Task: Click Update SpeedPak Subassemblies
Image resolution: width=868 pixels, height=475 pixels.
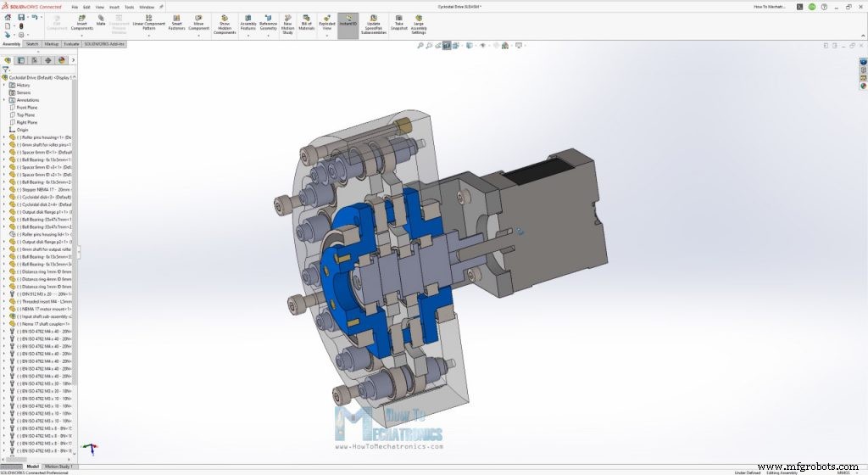Action: [374, 25]
